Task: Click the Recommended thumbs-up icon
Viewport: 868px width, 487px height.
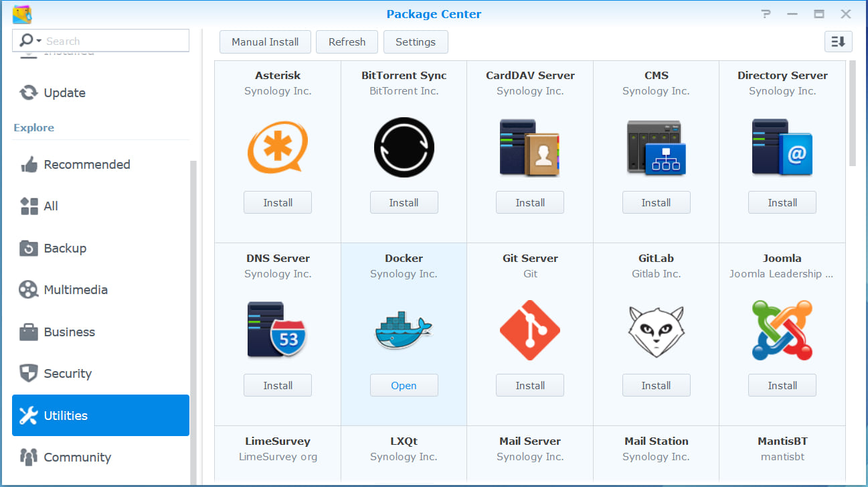Action: pyautogui.click(x=29, y=164)
